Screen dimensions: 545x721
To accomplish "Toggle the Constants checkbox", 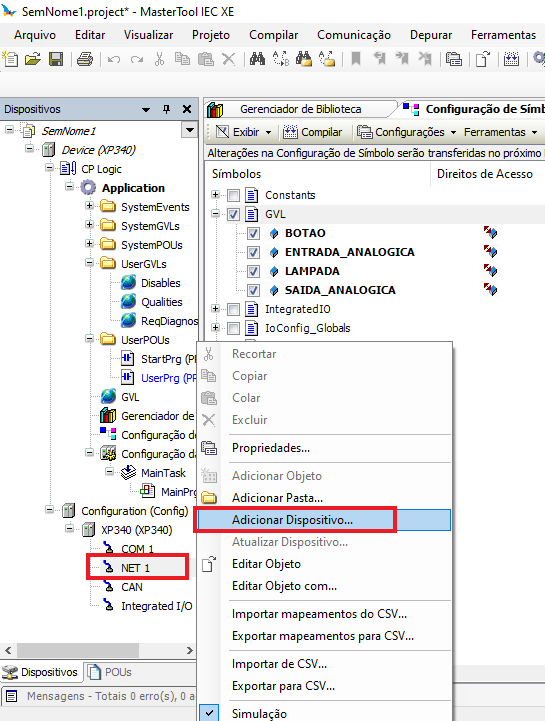I will (x=234, y=195).
